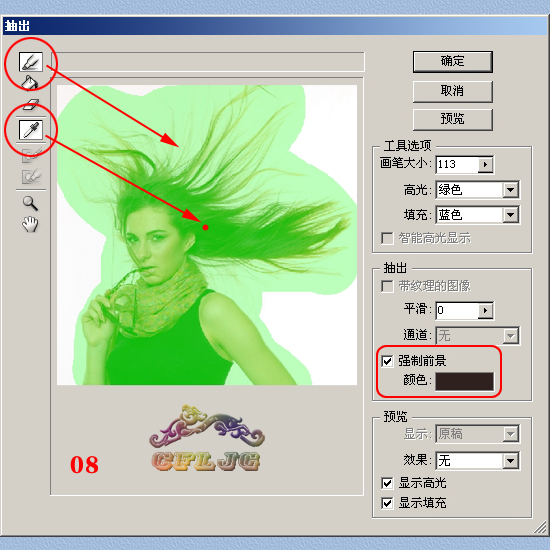The height and width of the screenshot is (550, 550).
Task: Select the Cleanup tool
Action: pos(31,155)
